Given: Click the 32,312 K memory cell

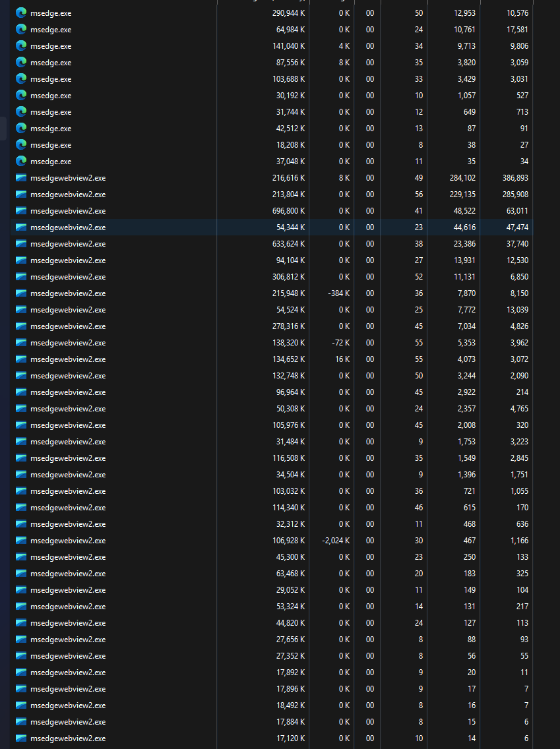Looking at the screenshot, I should point(290,524).
